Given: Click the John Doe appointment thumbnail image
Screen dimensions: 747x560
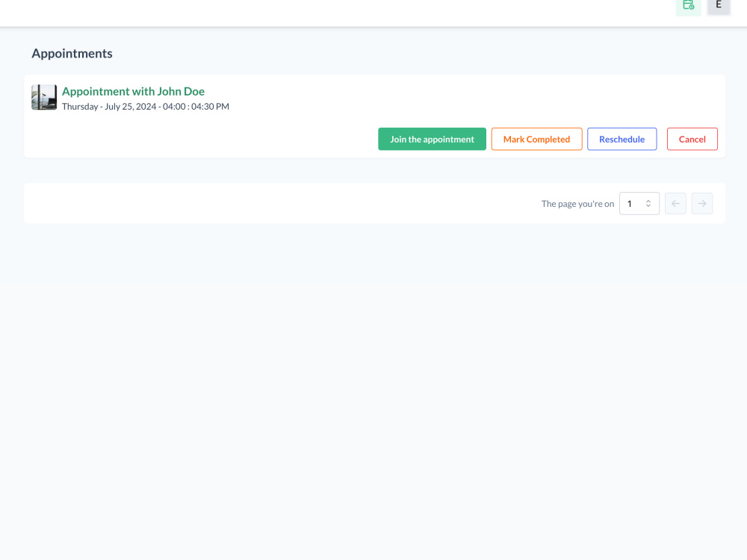Looking at the screenshot, I should tap(44, 98).
